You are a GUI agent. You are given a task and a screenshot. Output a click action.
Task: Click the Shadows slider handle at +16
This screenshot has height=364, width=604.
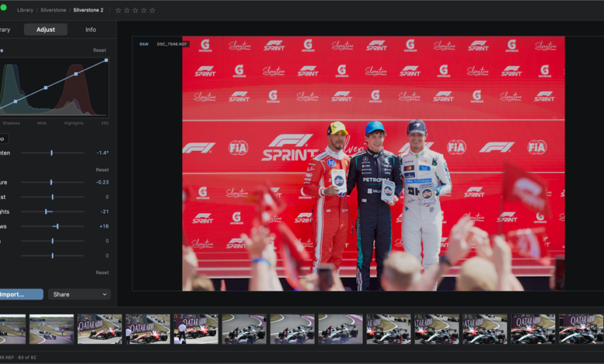pyautogui.click(x=57, y=226)
